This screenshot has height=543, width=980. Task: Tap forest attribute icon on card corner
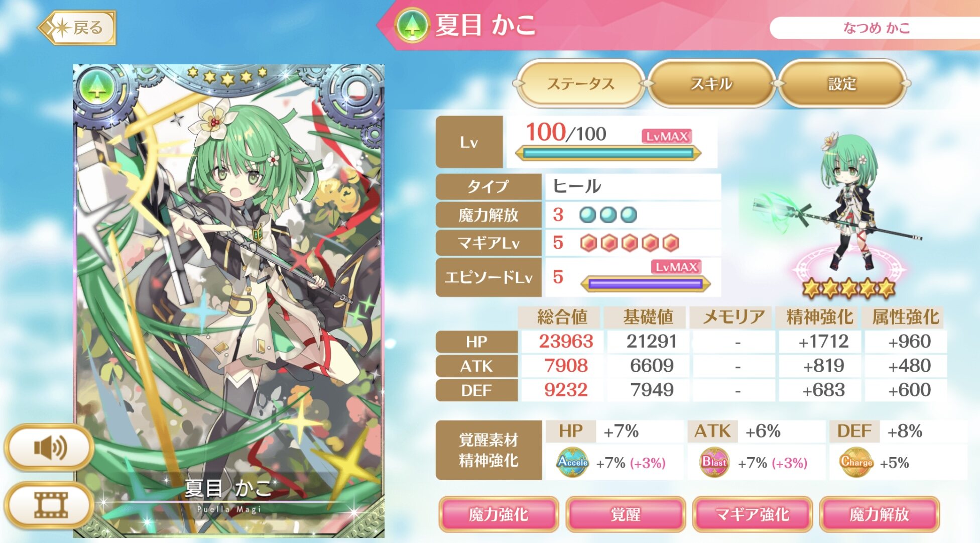pyautogui.click(x=96, y=87)
